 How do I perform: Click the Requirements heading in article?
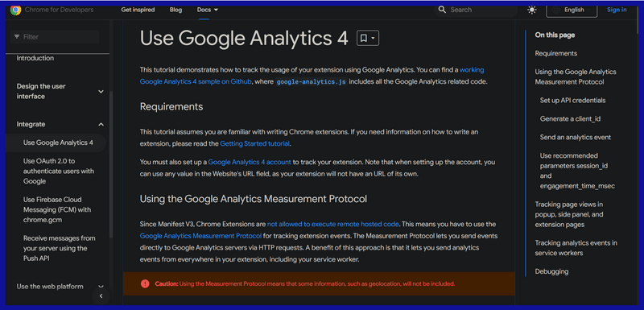point(171,107)
